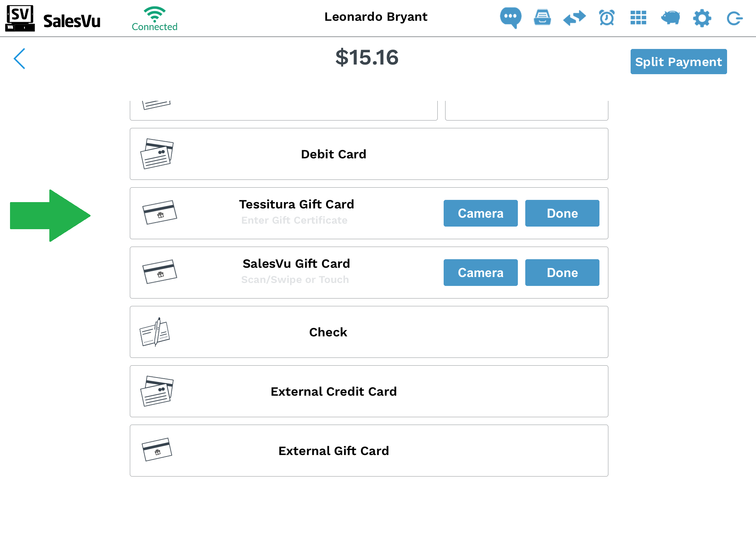Click the piggy bank icon
The width and height of the screenshot is (756, 557).
[x=670, y=18]
